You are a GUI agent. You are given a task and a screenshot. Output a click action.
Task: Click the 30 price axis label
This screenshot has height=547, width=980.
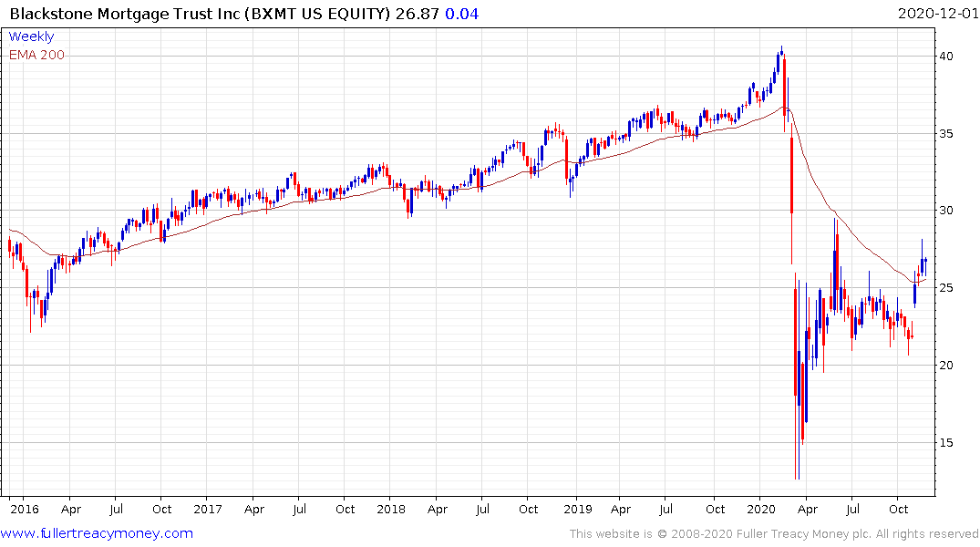click(946, 211)
